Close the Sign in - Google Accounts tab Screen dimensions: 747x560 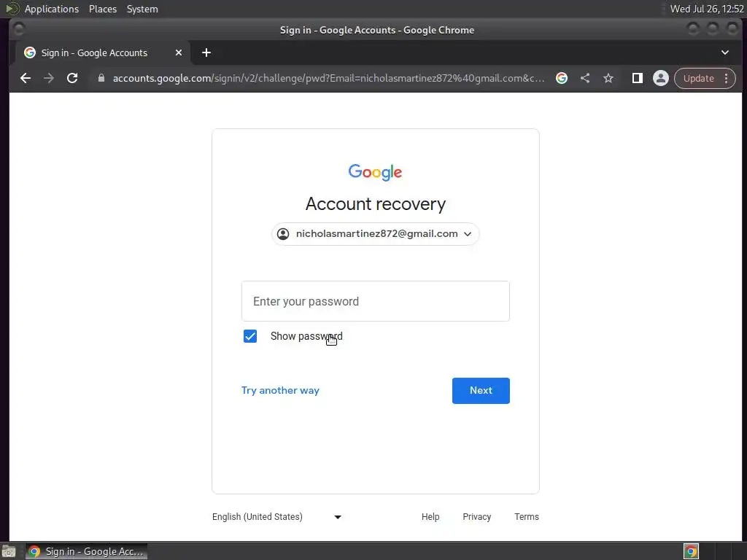[x=179, y=52]
